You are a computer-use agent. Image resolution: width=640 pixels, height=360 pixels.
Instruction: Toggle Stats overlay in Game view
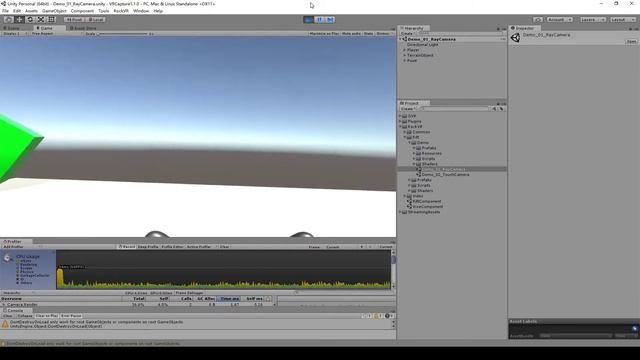click(x=369, y=33)
